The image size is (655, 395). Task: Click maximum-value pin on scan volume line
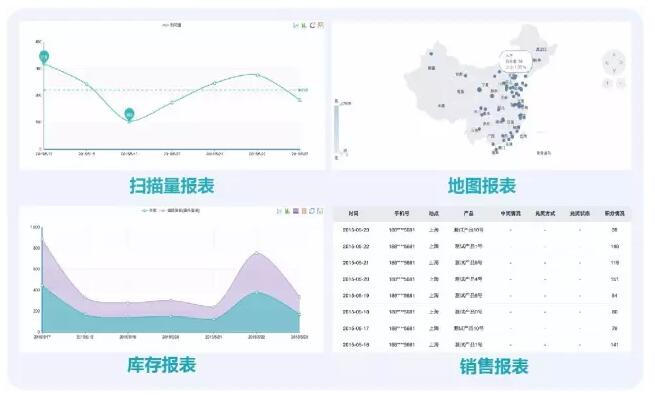pos(44,57)
